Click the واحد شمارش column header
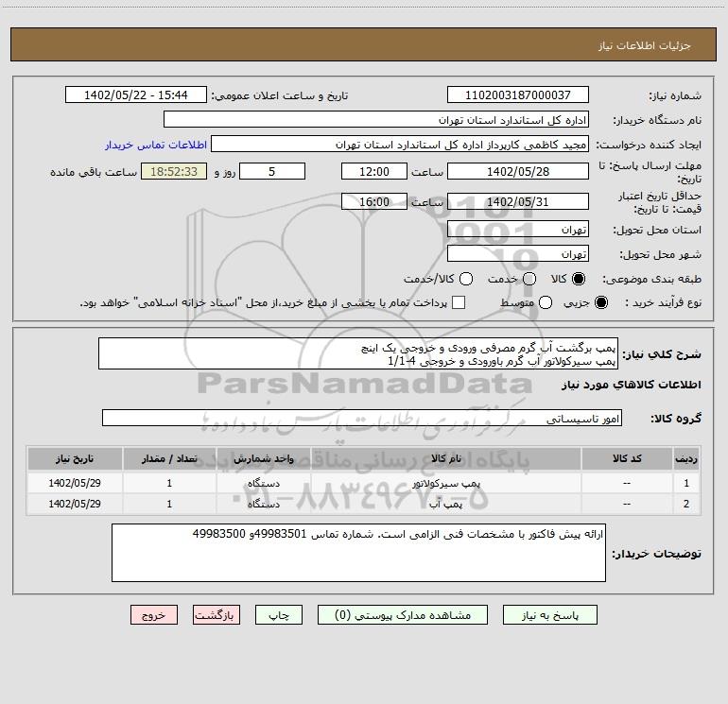Viewport: 728px width, 704px height. point(263,458)
